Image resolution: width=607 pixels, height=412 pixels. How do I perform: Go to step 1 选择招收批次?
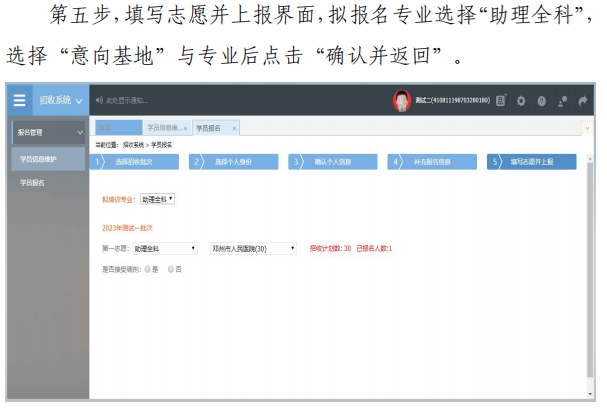click(134, 162)
